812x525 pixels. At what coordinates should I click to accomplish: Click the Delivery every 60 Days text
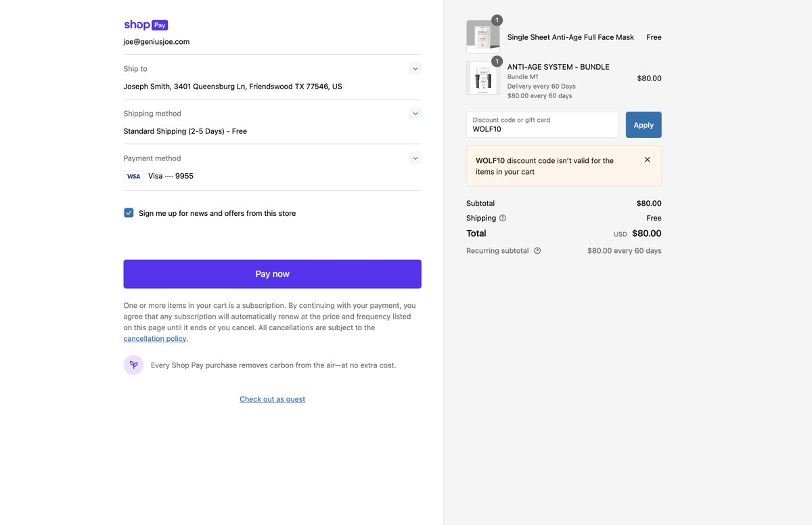541,86
